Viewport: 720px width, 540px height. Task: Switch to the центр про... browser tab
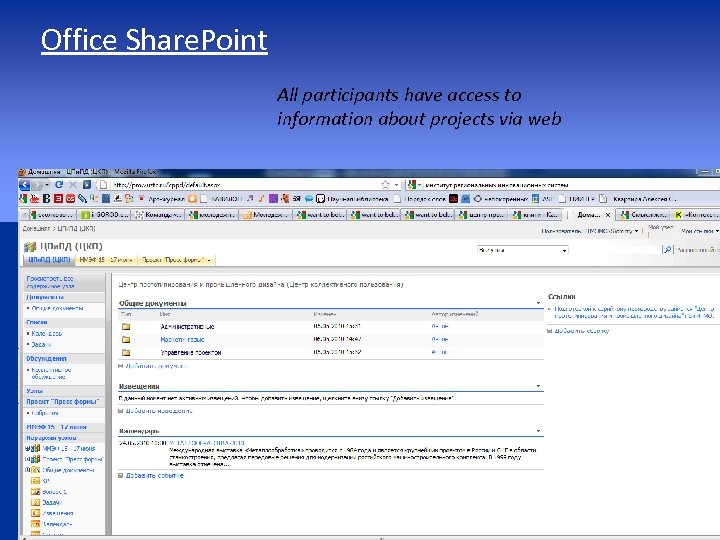click(482, 214)
